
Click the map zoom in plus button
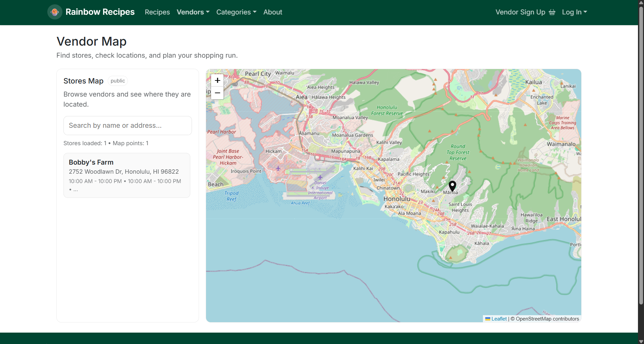pyautogui.click(x=217, y=80)
